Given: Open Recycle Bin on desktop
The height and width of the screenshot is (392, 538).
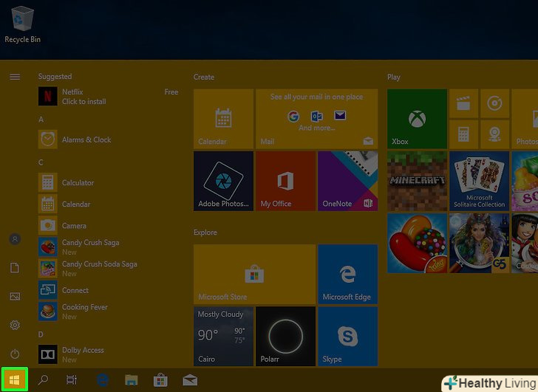Looking at the screenshot, I should [x=23, y=24].
